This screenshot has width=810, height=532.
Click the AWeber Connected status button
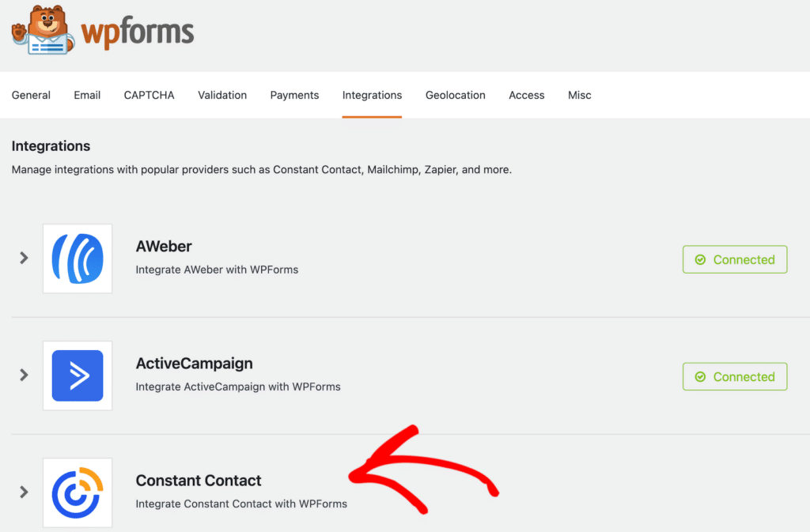coord(735,259)
